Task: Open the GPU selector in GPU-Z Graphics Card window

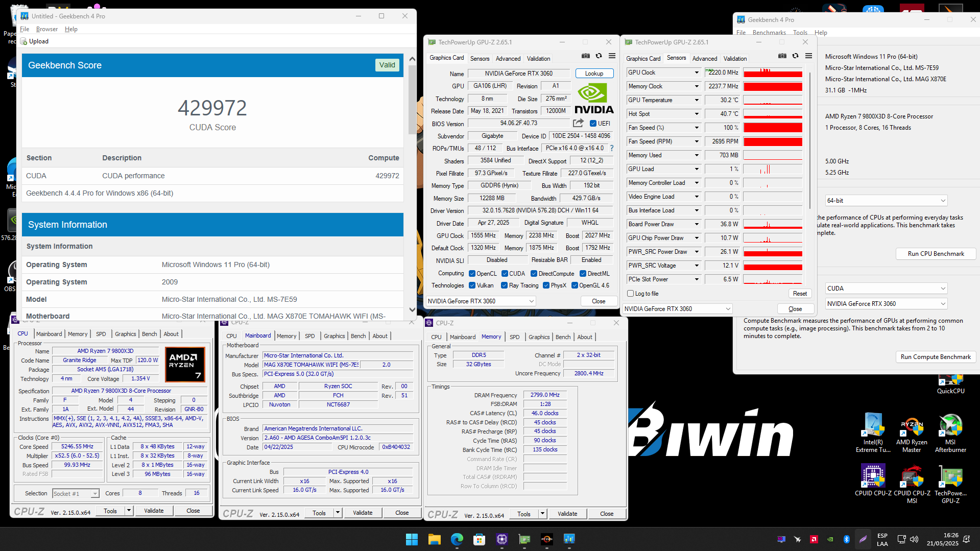Action: [x=481, y=301]
